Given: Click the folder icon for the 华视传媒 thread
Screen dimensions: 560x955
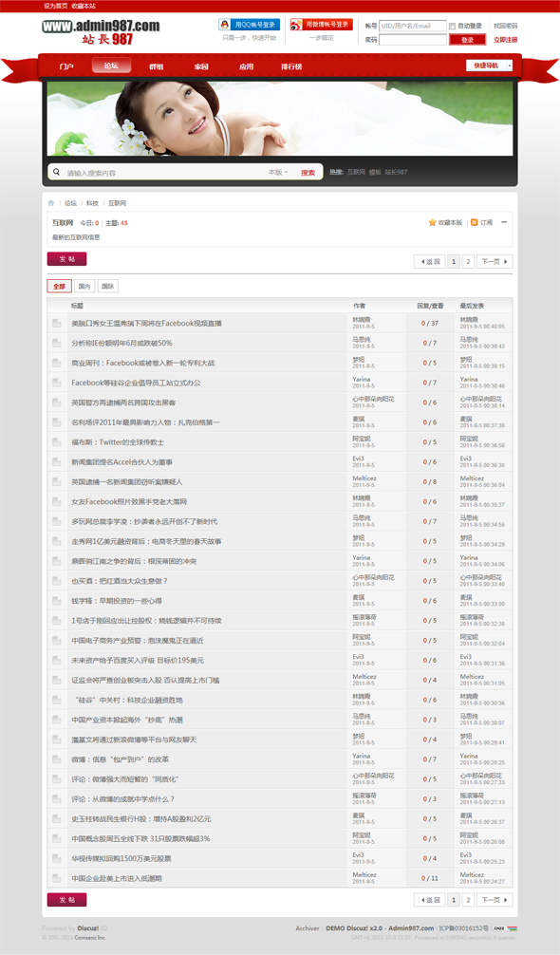Looking at the screenshot, I should [57, 858].
